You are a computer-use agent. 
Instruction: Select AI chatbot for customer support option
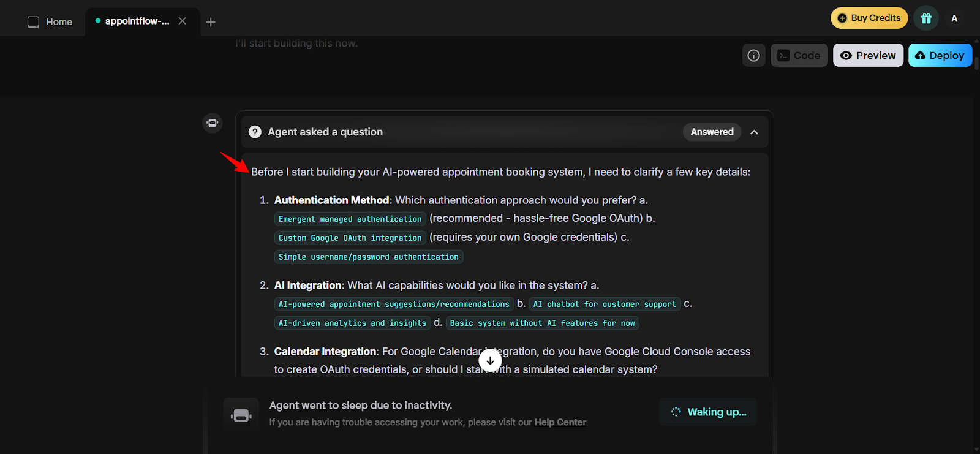[605, 304]
